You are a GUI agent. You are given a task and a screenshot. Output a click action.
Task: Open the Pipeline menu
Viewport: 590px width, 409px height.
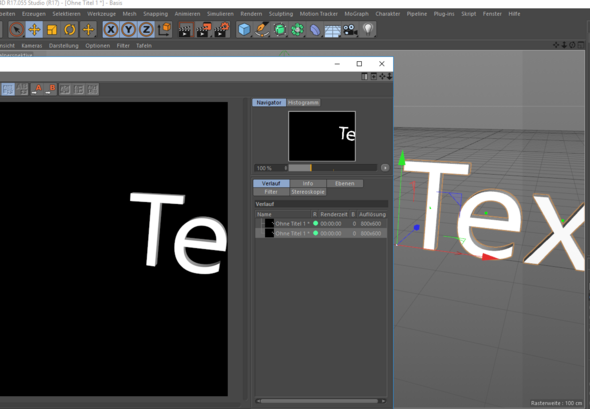click(417, 14)
